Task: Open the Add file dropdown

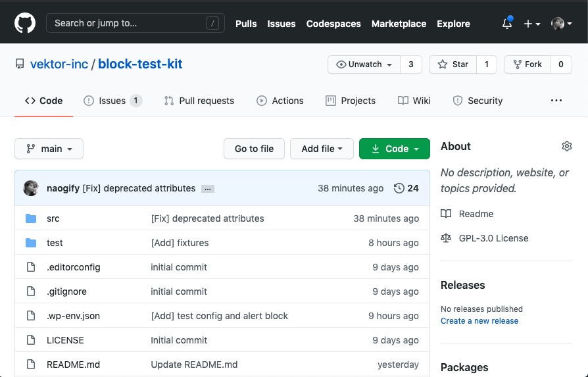Action: [322, 149]
